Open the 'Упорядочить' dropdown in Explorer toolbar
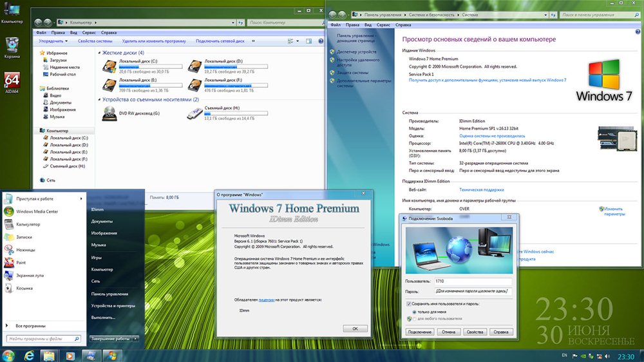 (x=53, y=41)
